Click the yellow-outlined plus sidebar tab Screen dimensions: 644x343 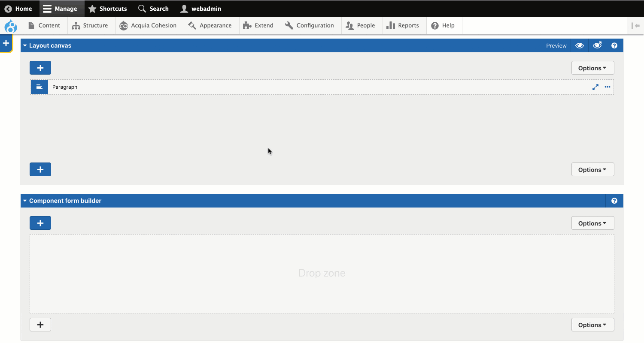[6, 43]
